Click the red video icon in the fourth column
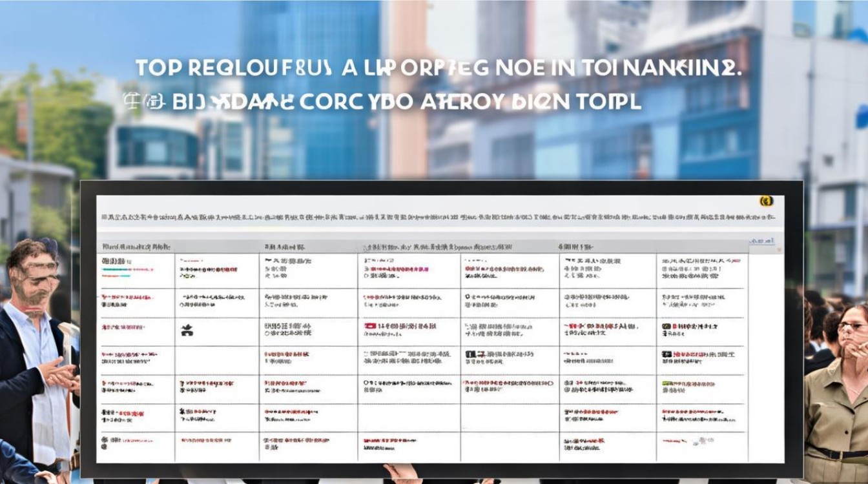 pyautogui.click(x=370, y=327)
